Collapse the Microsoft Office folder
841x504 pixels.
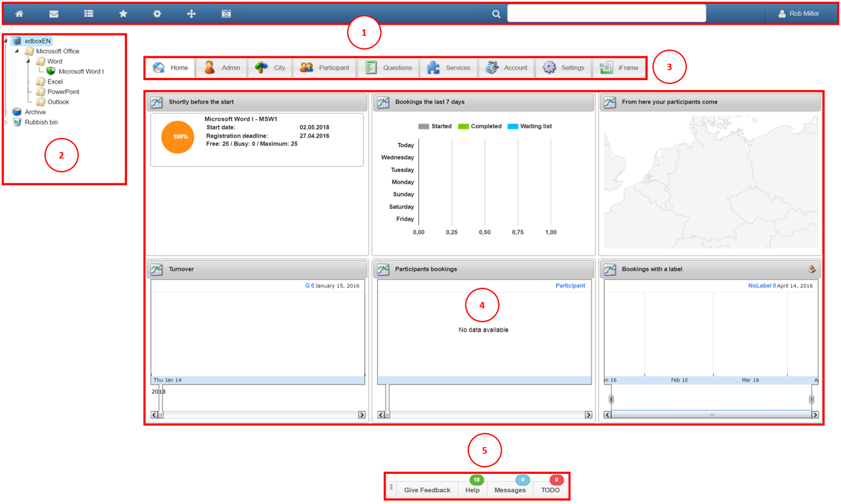click(x=17, y=51)
